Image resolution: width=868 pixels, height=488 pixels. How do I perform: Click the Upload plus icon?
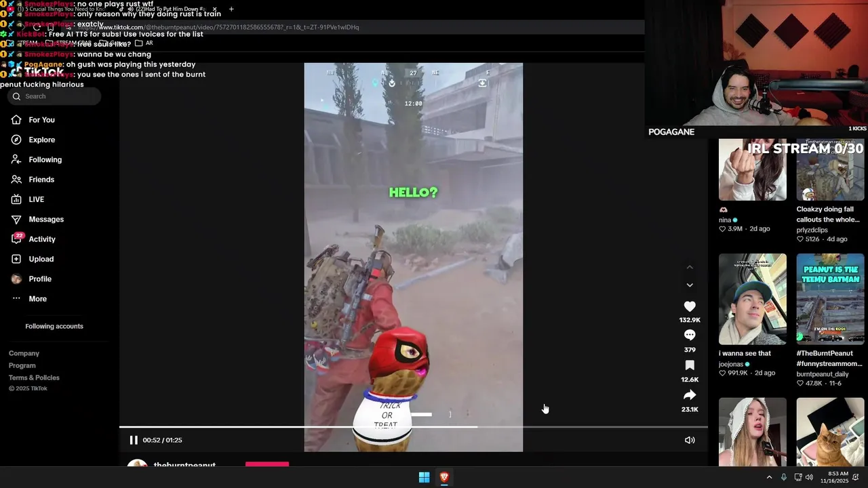[16, 259]
